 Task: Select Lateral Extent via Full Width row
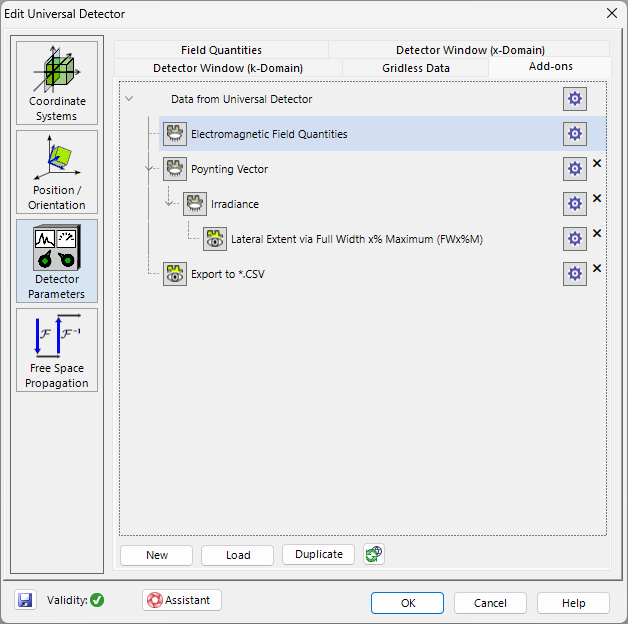click(357, 240)
